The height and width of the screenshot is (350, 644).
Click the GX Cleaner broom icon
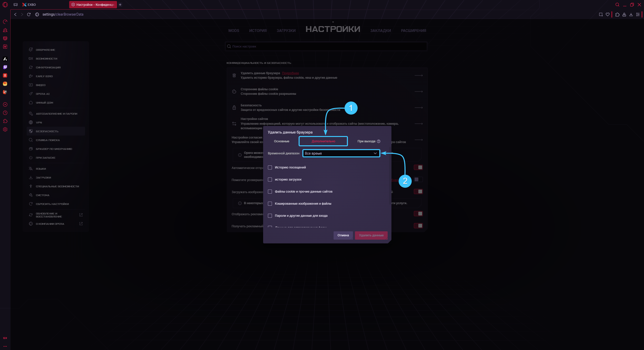pyautogui.click(x=5, y=30)
